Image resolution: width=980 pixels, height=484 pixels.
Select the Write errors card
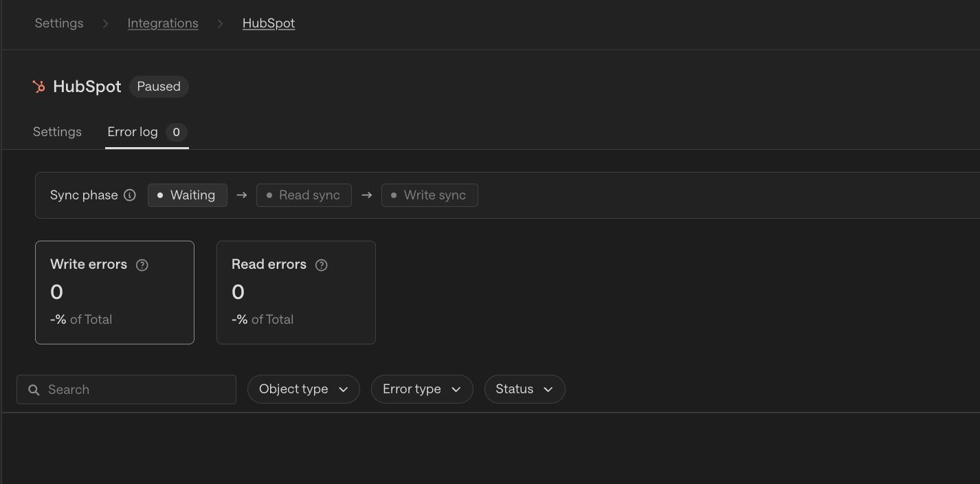point(115,292)
